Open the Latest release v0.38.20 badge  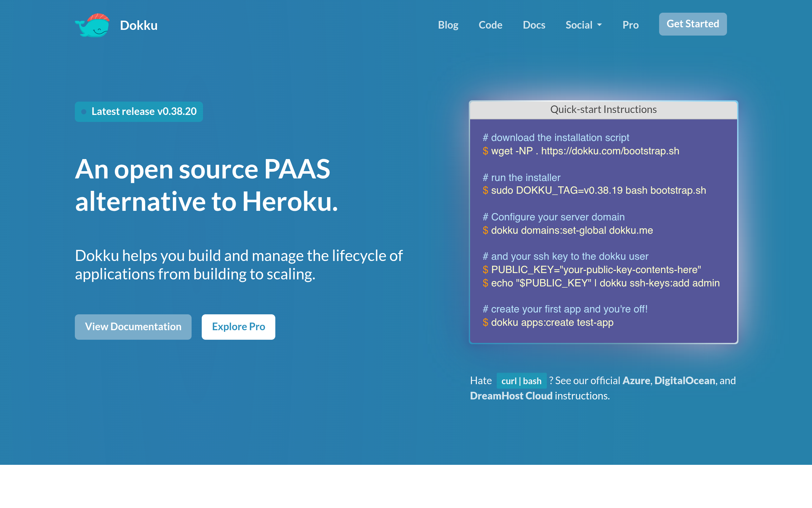point(139,111)
